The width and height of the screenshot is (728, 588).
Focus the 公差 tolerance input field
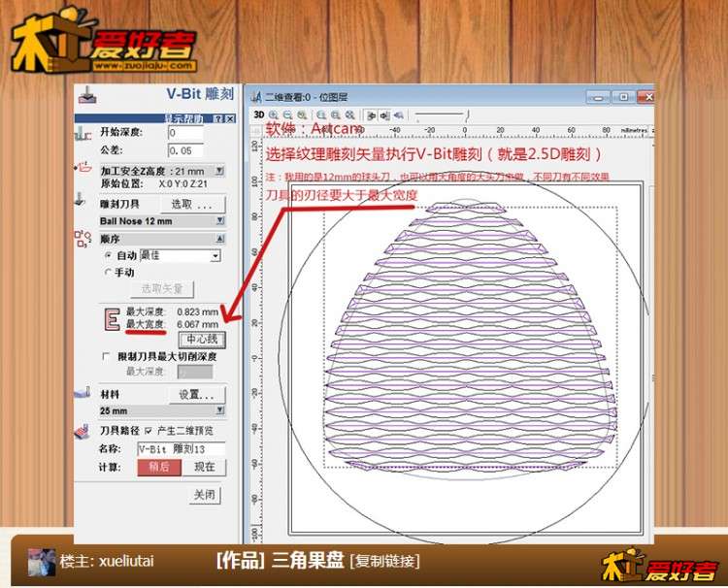(x=185, y=150)
